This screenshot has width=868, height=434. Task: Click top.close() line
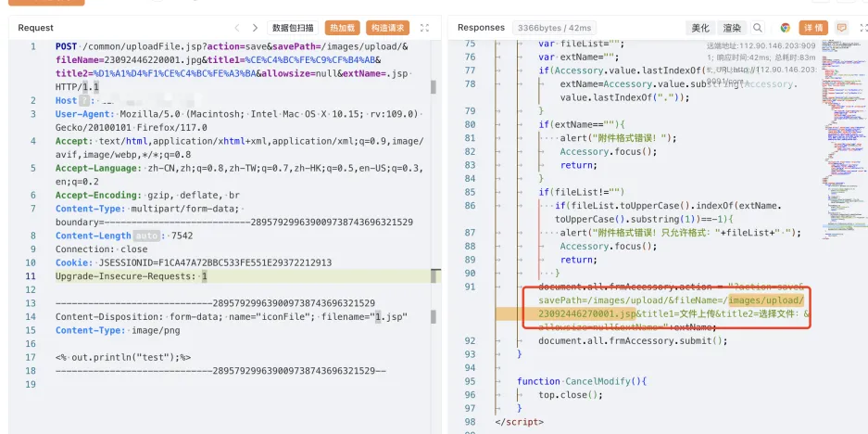(x=571, y=395)
